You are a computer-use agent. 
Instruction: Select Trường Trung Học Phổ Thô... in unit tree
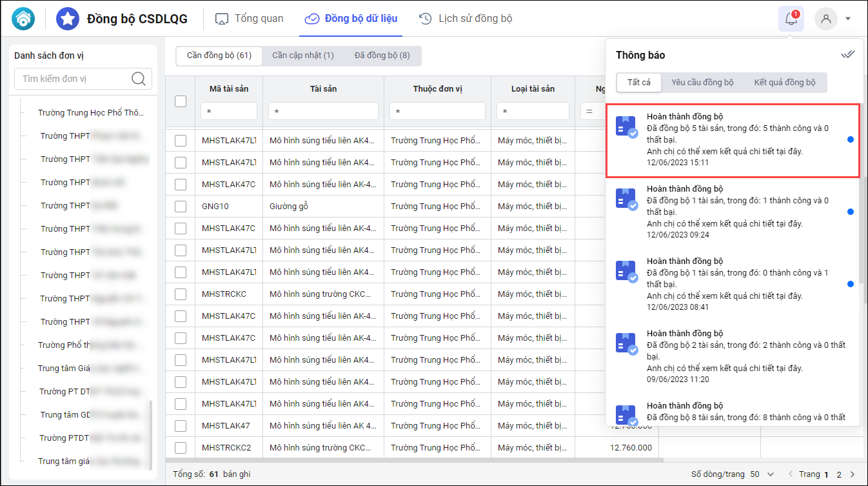90,112
